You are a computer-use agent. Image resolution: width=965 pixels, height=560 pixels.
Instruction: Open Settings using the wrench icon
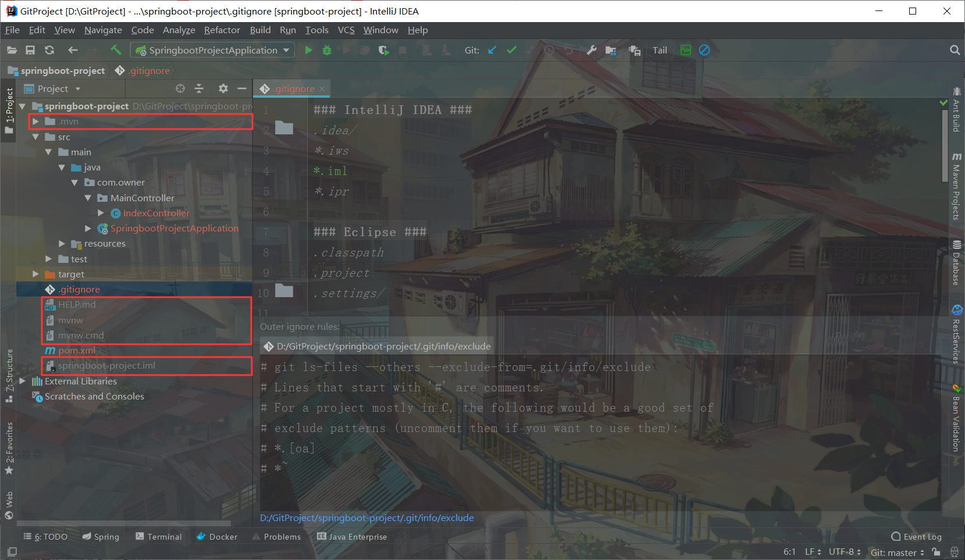tap(592, 50)
